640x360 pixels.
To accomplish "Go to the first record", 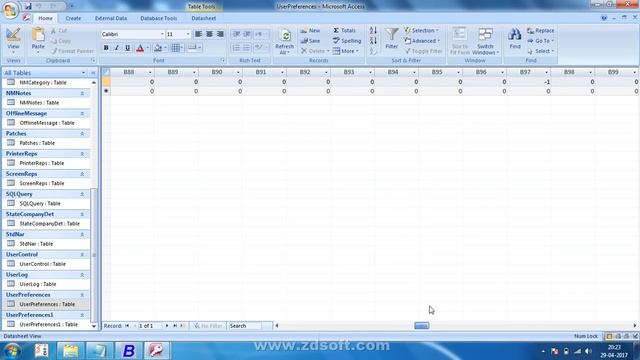I will pos(127,326).
